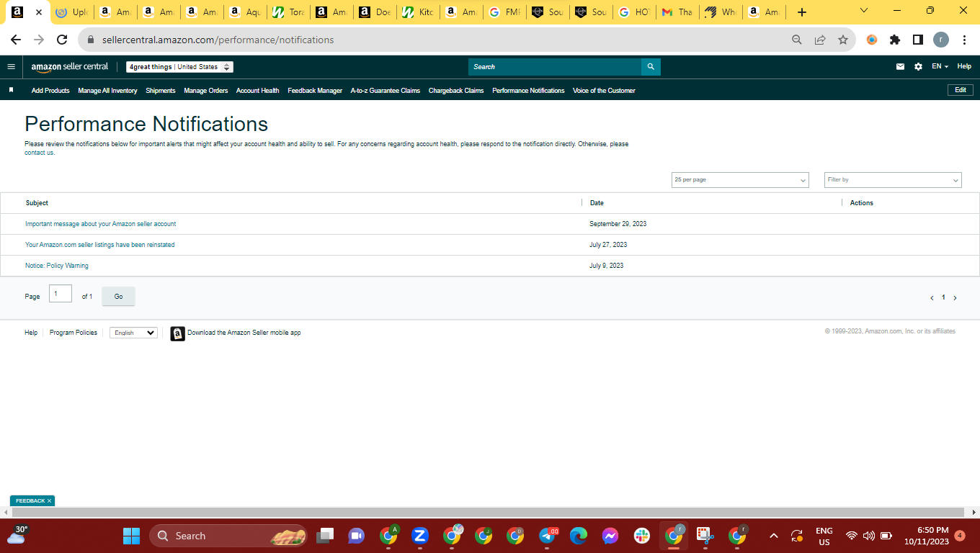980x553 pixels.
Task: Open the EN language dropdown in header
Action: pos(940,67)
